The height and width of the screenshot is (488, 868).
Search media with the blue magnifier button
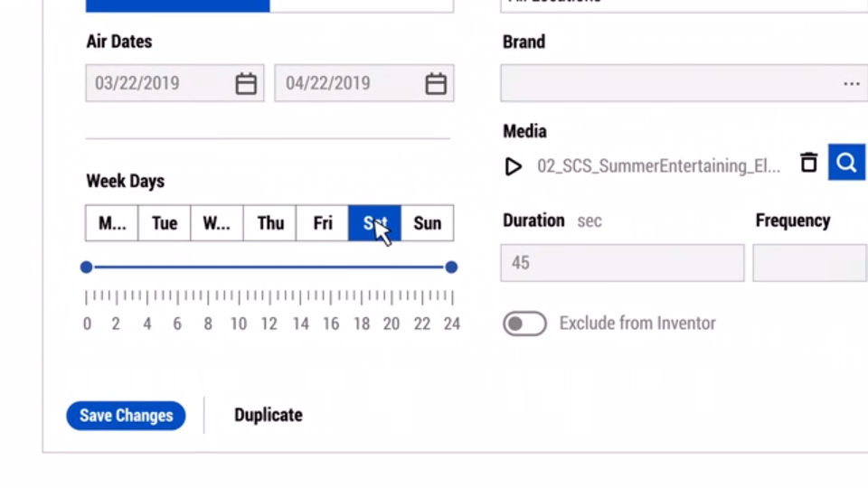846,162
